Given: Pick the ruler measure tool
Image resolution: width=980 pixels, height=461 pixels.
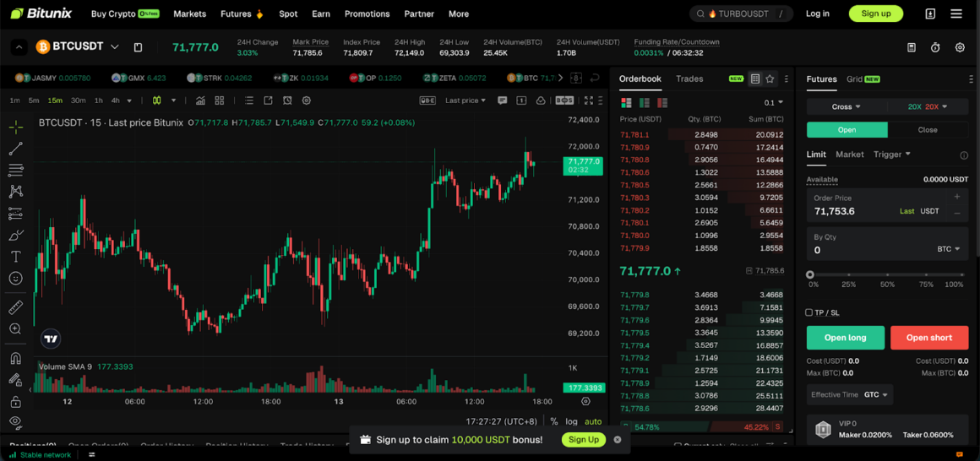Looking at the screenshot, I should [15, 308].
